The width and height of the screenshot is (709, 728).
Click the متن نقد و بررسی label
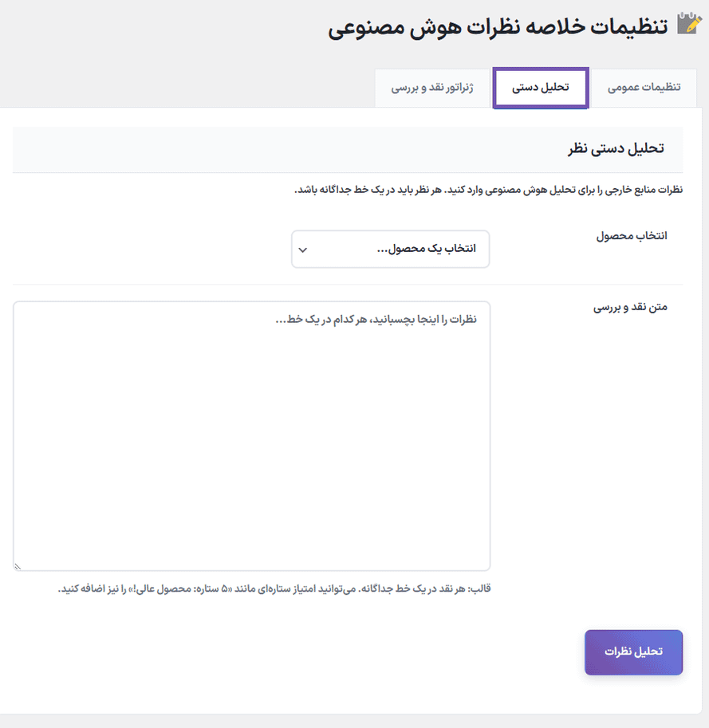click(x=629, y=306)
